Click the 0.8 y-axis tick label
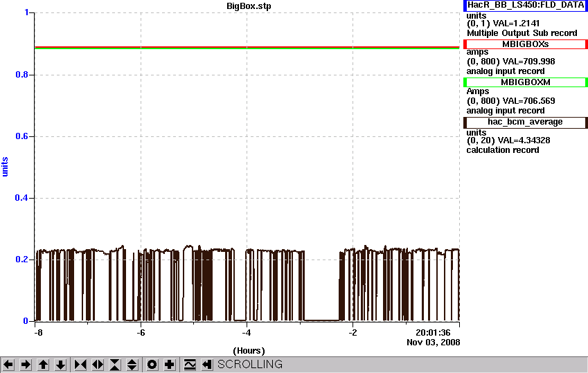Viewport: 588px width, 373px height. (21, 75)
